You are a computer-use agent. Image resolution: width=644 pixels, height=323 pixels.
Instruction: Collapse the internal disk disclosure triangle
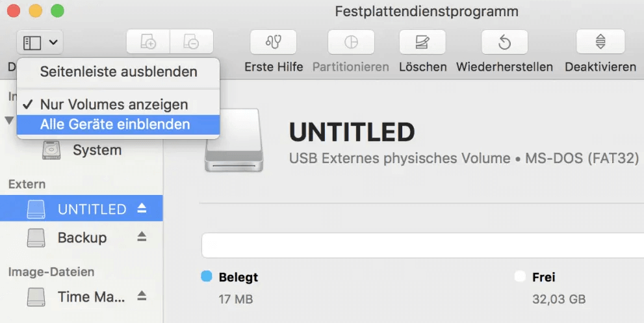coord(9,120)
